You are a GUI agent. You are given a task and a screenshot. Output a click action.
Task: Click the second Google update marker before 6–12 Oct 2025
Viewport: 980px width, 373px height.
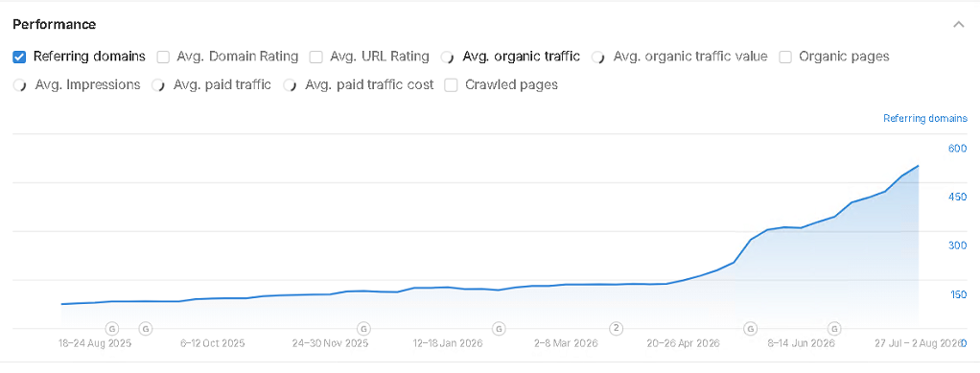[x=145, y=328]
